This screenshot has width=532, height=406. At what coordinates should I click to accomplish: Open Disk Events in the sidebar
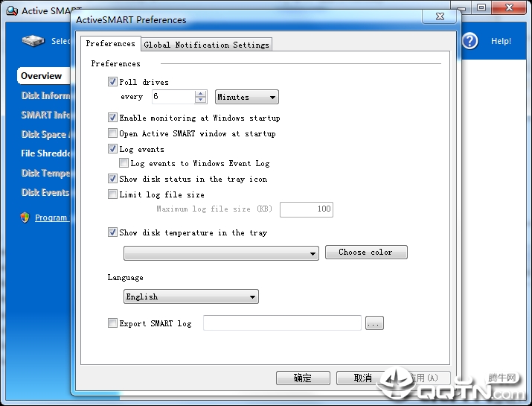[45, 193]
